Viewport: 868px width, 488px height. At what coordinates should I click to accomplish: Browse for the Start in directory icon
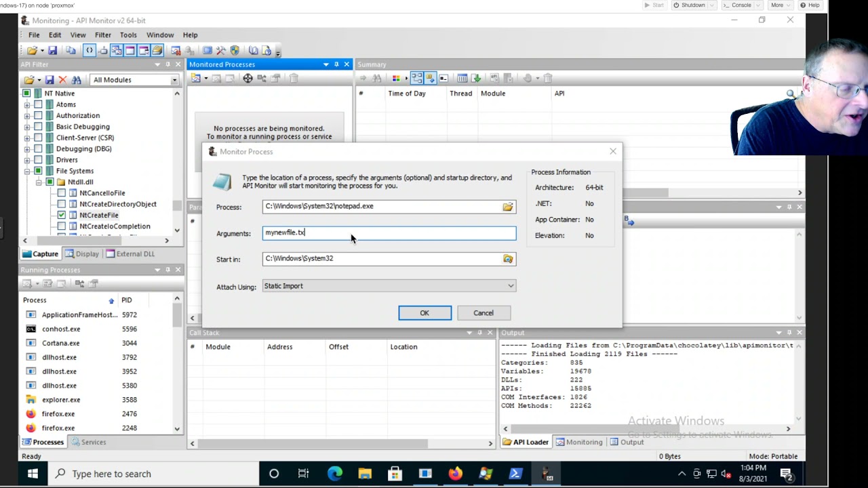pyautogui.click(x=508, y=259)
